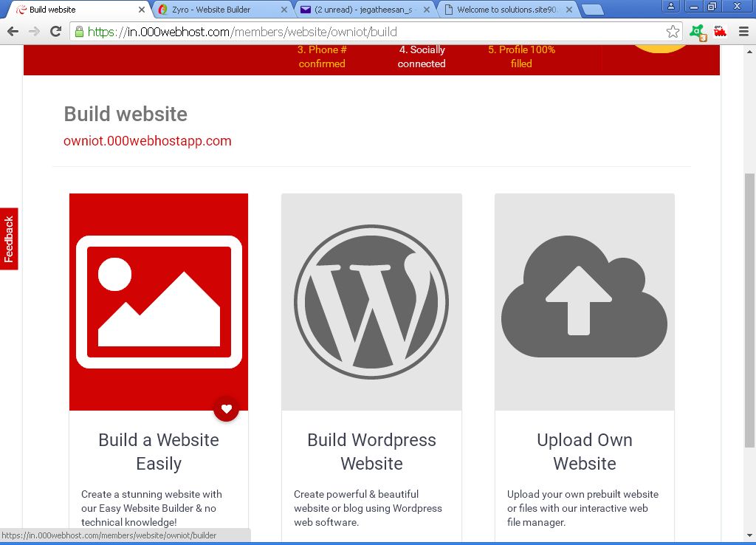The height and width of the screenshot is (545, 756).
Task: Click the Feedback side tab
Action: pyautogui.click(x=9, y=239)
